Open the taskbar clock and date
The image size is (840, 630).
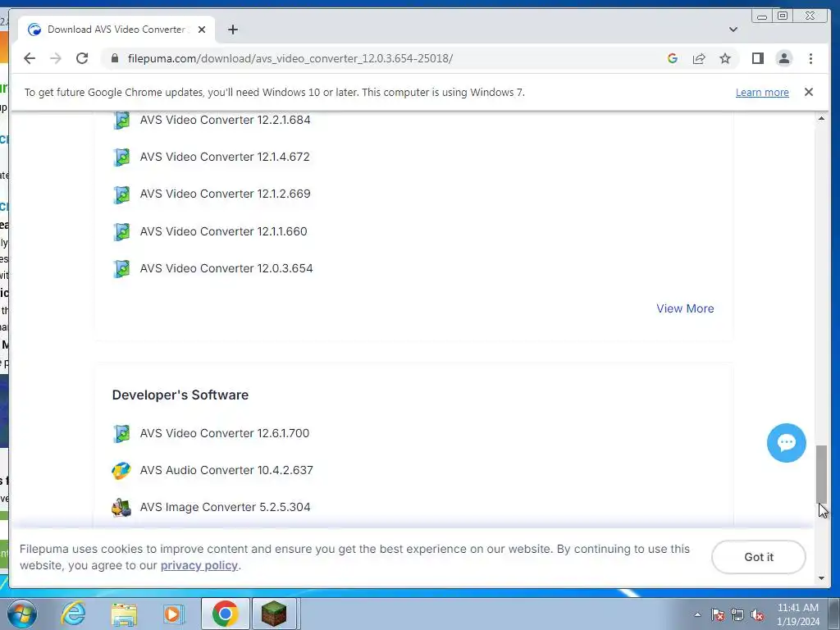[x=798, y=614]
